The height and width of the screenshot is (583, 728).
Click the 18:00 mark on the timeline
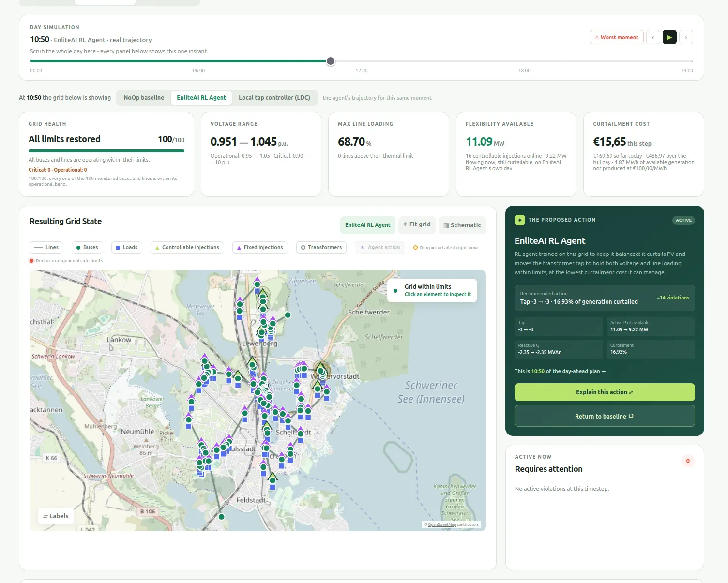(524, 71)
